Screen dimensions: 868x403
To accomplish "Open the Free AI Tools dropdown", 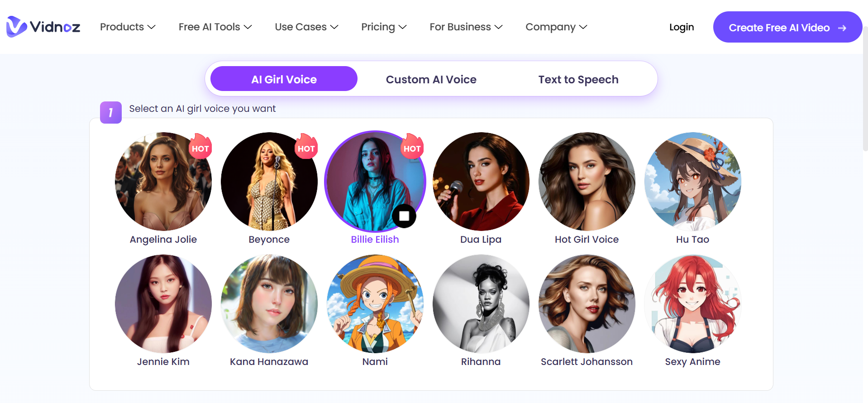I will click(215, 27).
